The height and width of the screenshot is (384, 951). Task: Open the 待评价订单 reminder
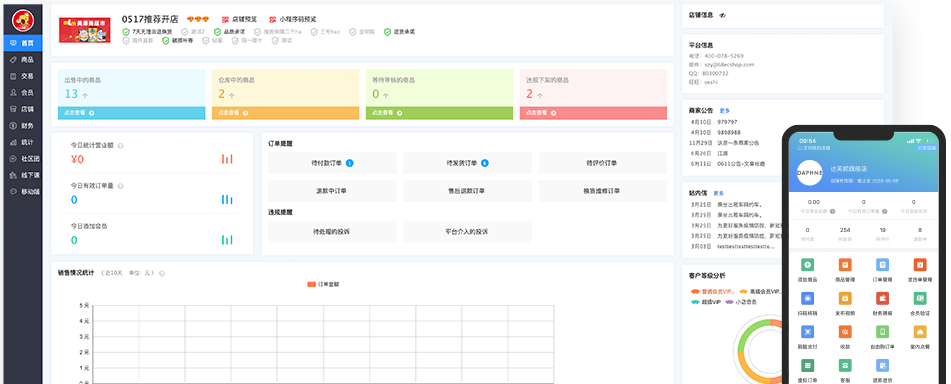point(603,163)
